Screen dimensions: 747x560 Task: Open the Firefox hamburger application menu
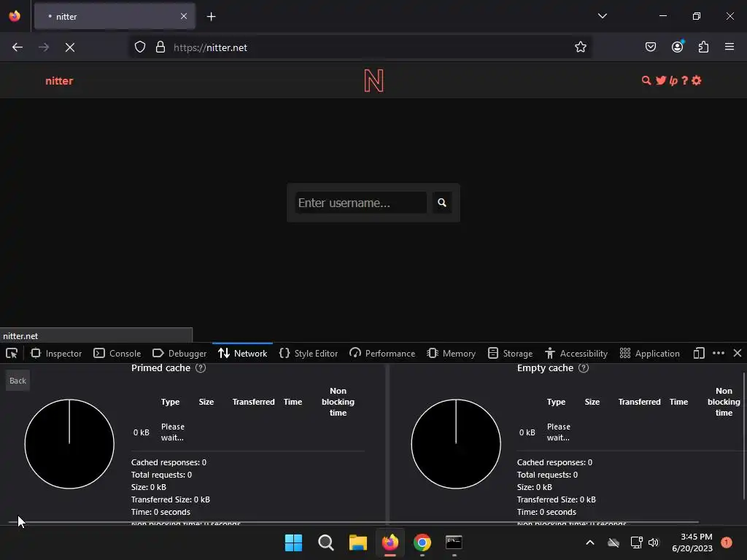tap(729, 47)
